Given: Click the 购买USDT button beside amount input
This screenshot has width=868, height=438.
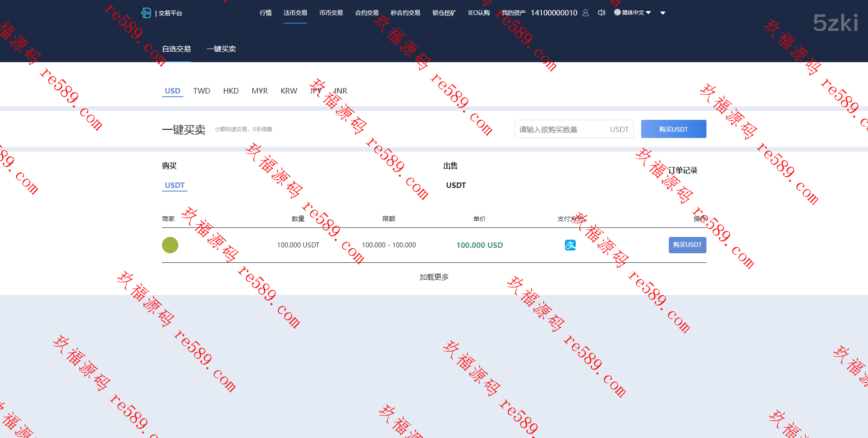Looking at the screenshot, I should [673, 129].
